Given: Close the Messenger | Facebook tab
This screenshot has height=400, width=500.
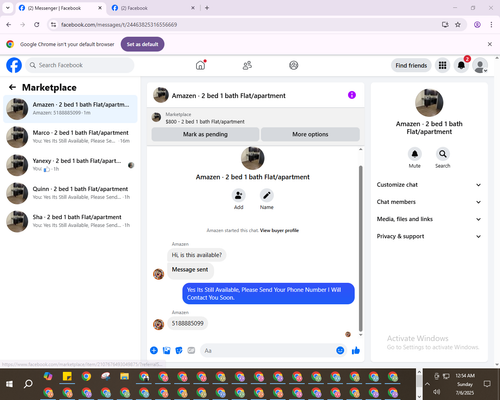Looking at the screenshot, I should (x=100, y=8).
